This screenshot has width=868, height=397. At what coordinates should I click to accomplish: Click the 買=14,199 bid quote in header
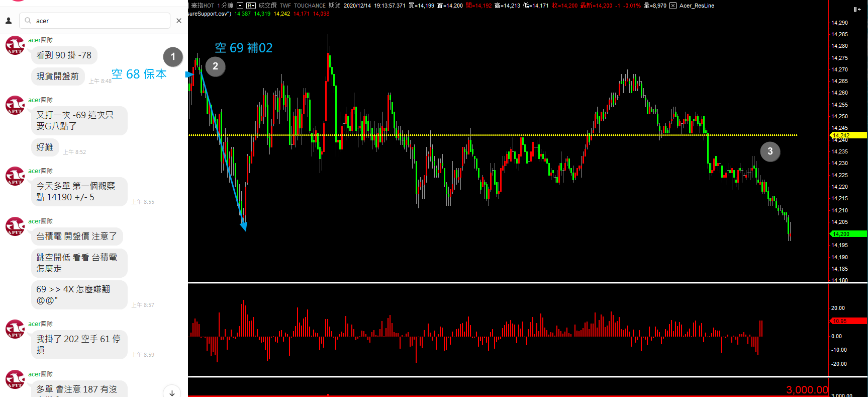click(x=421, y=6)
